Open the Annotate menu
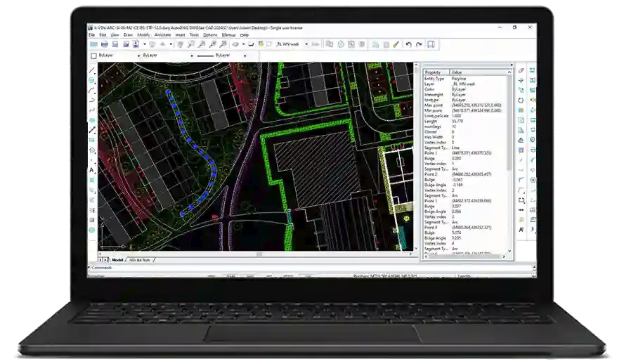 (x=162, y=35)
